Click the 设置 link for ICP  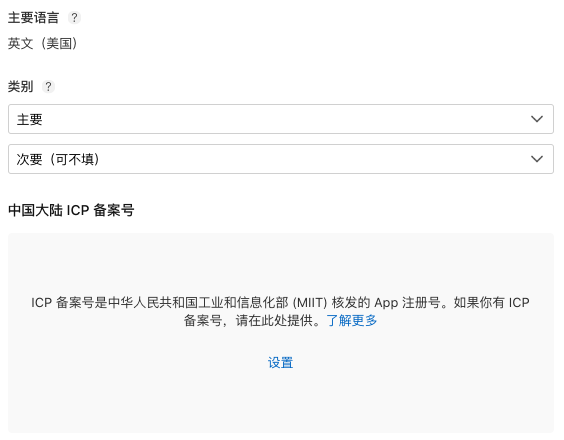click(281, 362)
